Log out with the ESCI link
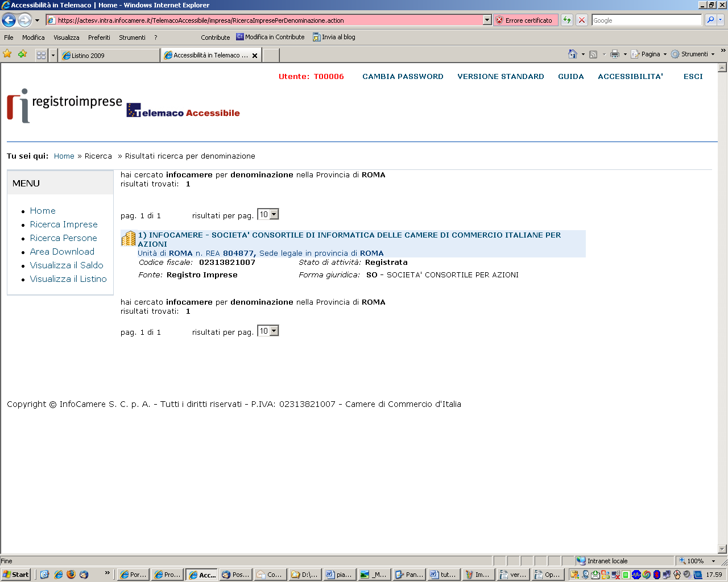The image size is (728, 582). tap(693, 77)
